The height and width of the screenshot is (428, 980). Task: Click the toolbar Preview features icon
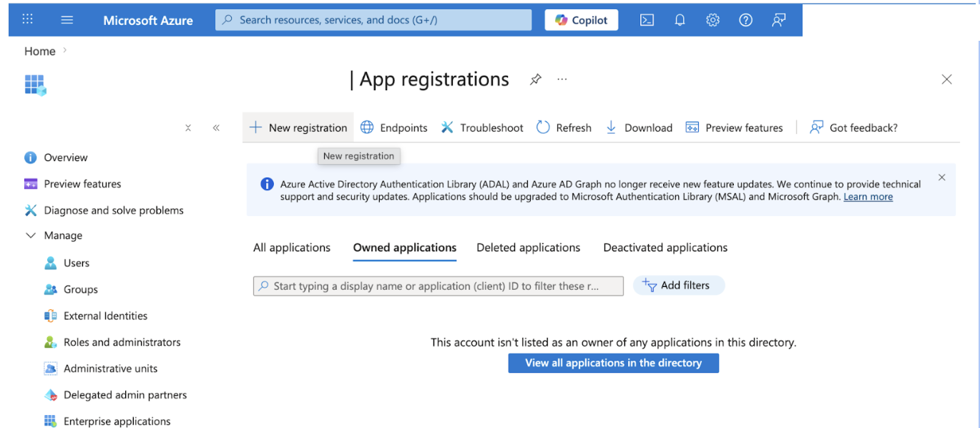pyautogui.click(x=692, y=127)
